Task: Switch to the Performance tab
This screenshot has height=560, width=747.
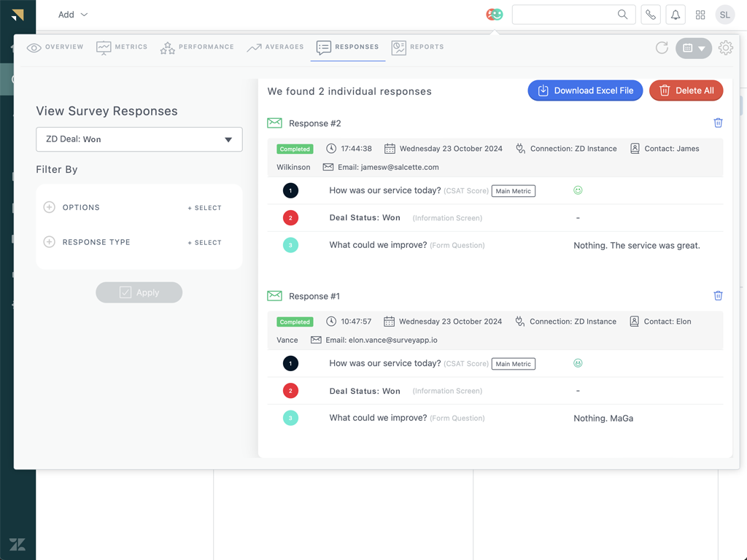Action: (x=197, y=47)
